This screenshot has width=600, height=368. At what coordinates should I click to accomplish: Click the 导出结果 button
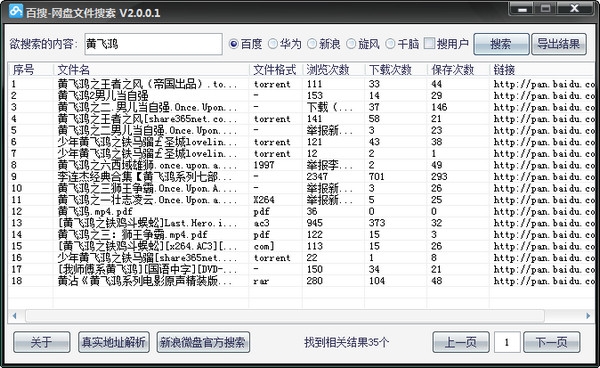click(559, 44)
